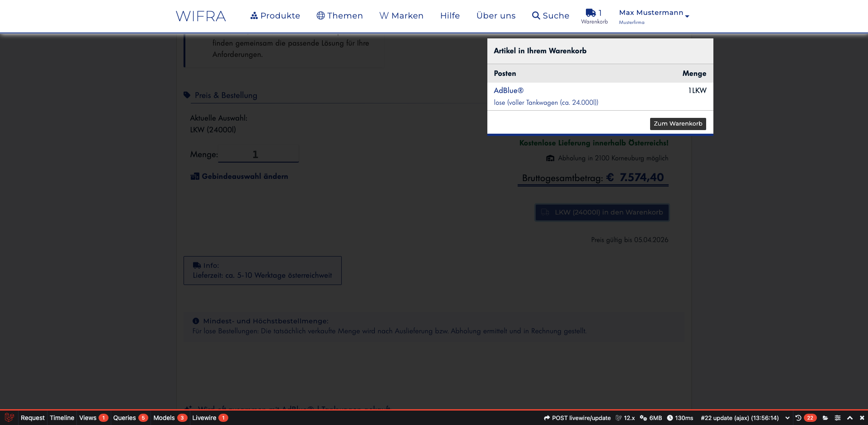Click the Laravel logo in debug bar

[x=9, y=418]
